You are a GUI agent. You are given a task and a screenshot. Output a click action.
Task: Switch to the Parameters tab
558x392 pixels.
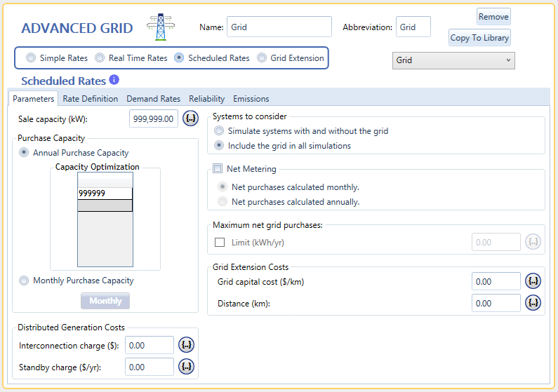pos(34,98)
